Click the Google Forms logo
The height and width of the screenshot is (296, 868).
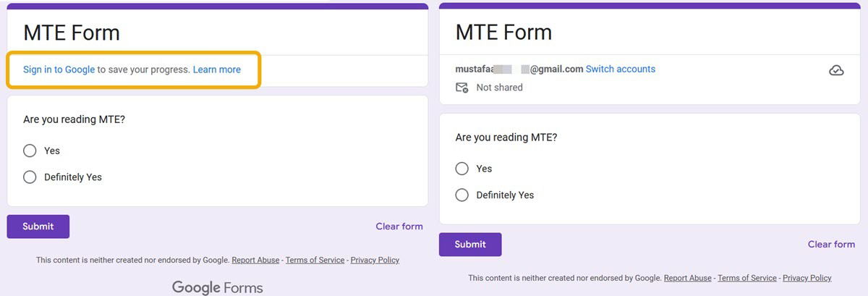click(217, 287)
